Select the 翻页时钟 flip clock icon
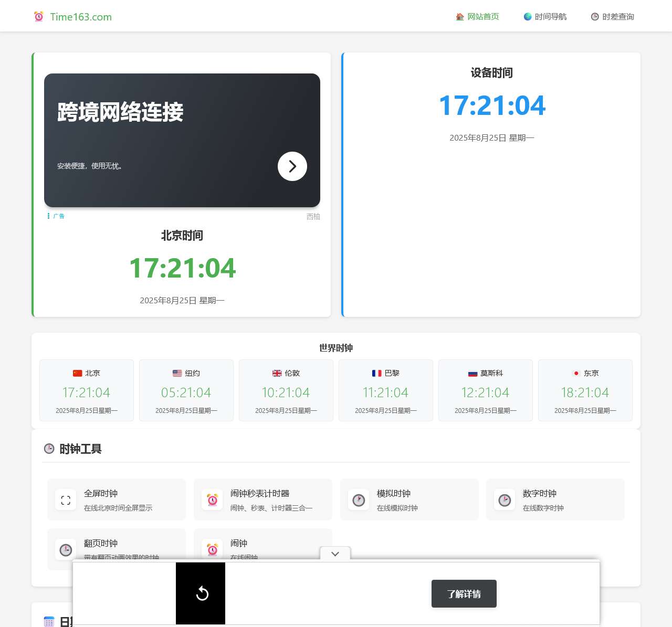The width and height of the screenshot is (672, 627). pos(65,549)
